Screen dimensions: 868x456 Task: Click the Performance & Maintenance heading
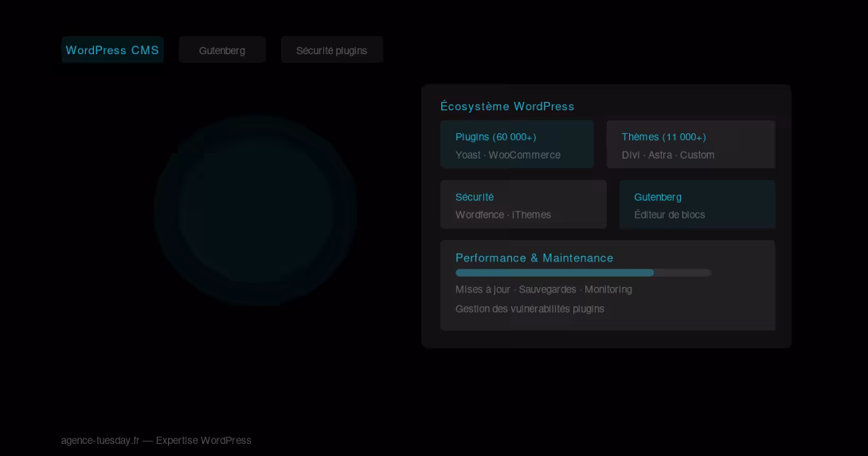point(534,258)
